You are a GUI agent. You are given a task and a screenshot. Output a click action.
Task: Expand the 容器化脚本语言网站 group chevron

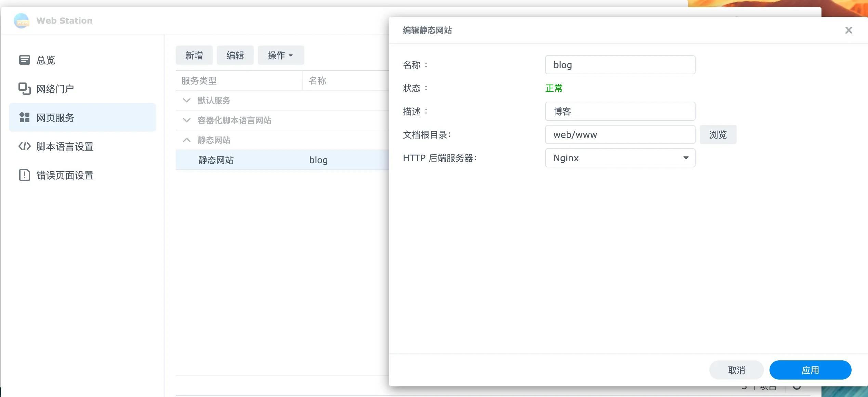[x=187, y=120]
